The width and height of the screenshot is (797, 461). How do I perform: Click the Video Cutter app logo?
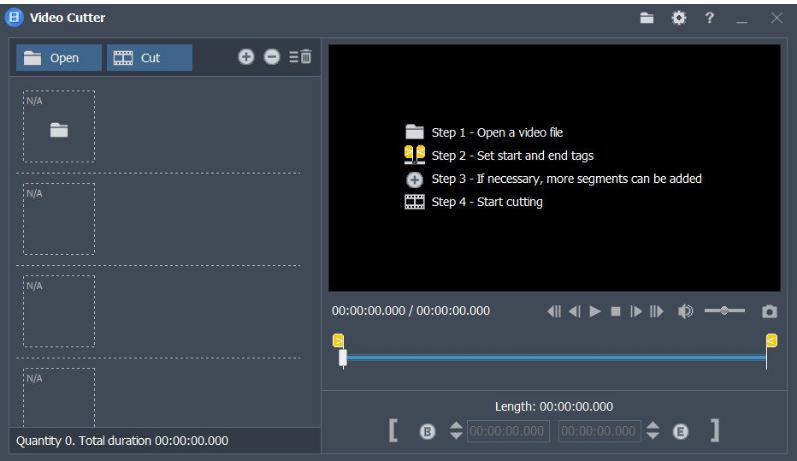14,17
